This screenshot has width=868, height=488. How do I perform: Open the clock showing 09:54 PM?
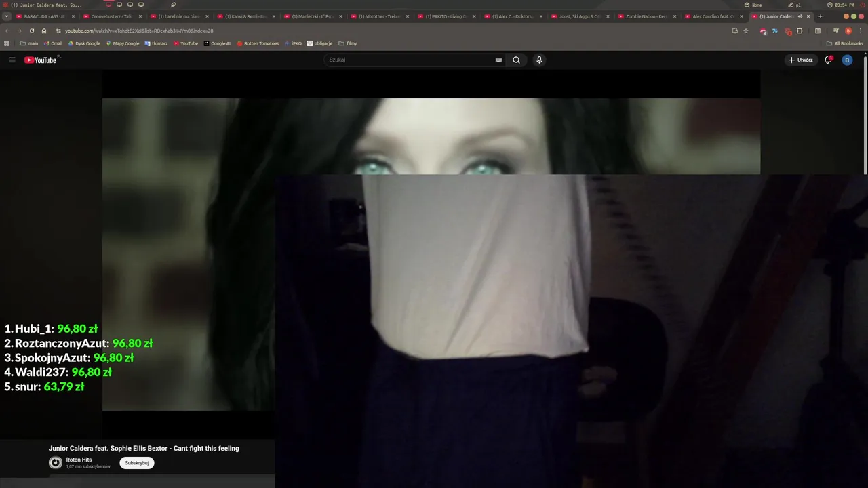(841, 5)
